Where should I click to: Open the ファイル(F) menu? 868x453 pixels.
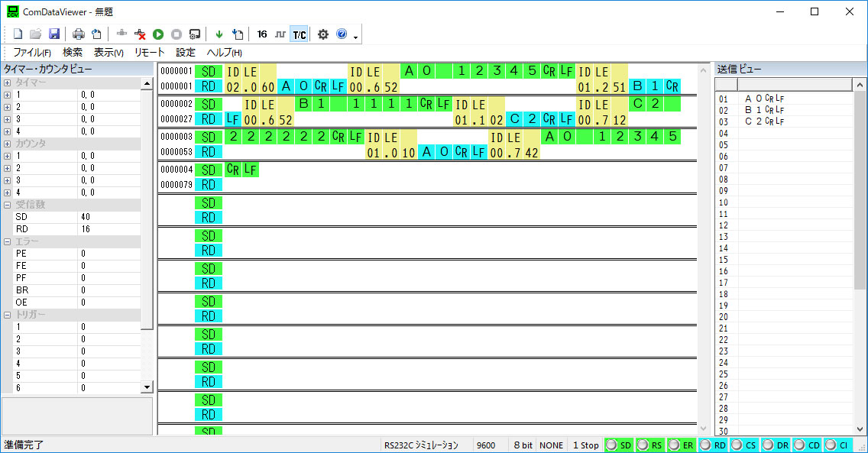(32, 53)
